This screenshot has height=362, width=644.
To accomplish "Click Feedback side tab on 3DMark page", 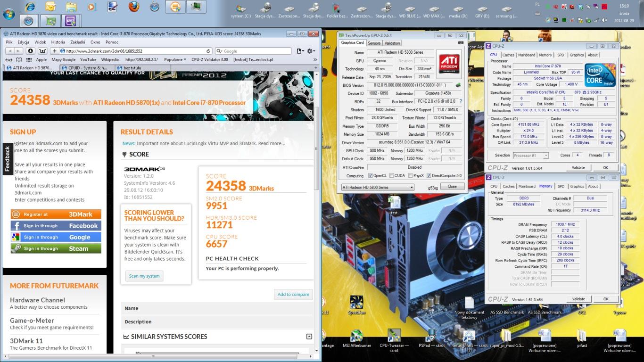I will [x=7, y=158].
